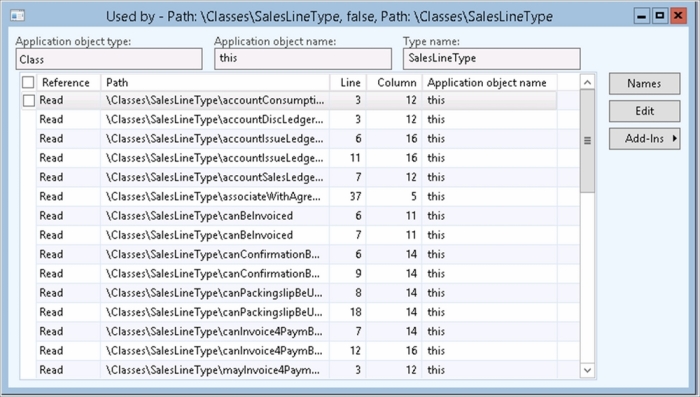Click the vertical scrollbar thumb

(588, 141)
